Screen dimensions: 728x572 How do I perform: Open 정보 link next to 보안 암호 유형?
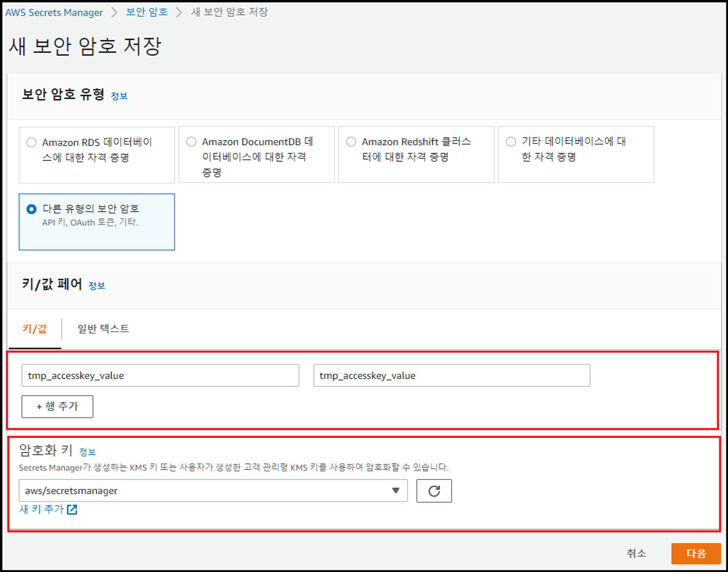[119, 96]
